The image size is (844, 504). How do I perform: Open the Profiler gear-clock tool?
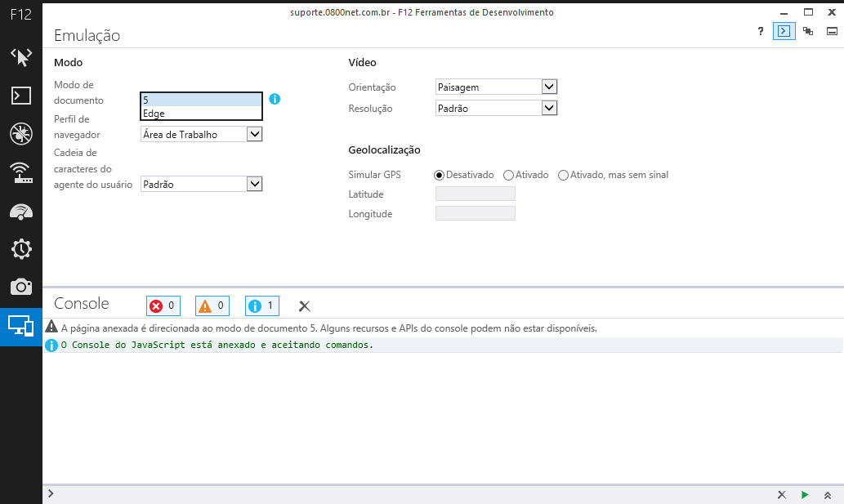21,249
